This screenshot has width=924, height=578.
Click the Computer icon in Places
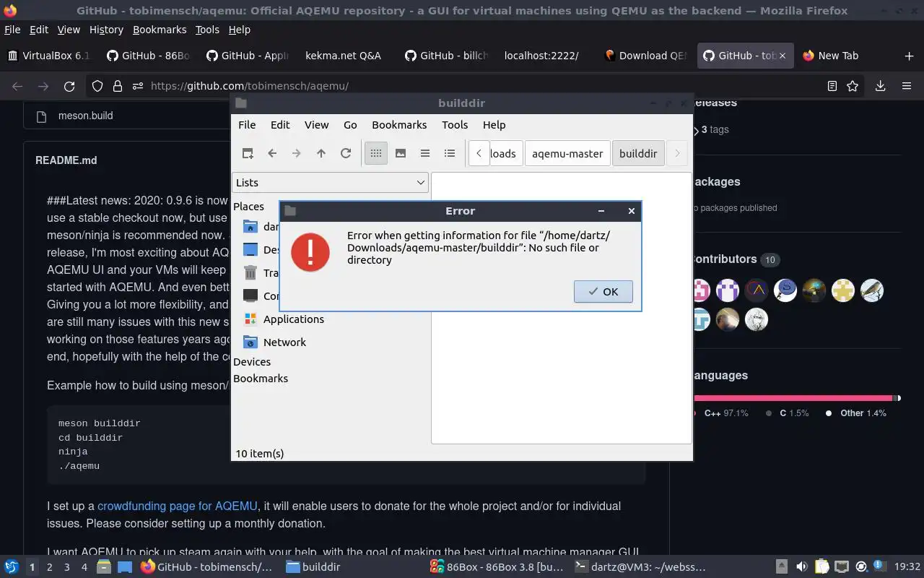[250, 296]
